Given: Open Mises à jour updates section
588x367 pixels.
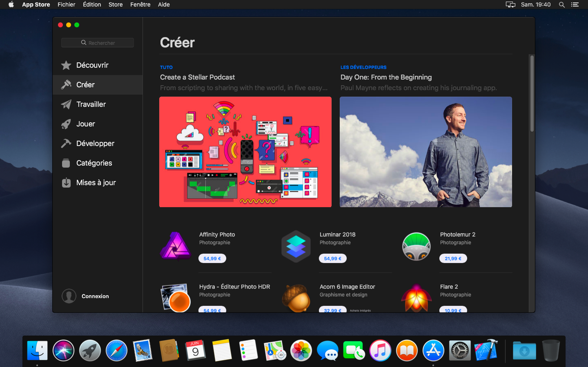Looking at the screenshot, I should tap(96, 182).
